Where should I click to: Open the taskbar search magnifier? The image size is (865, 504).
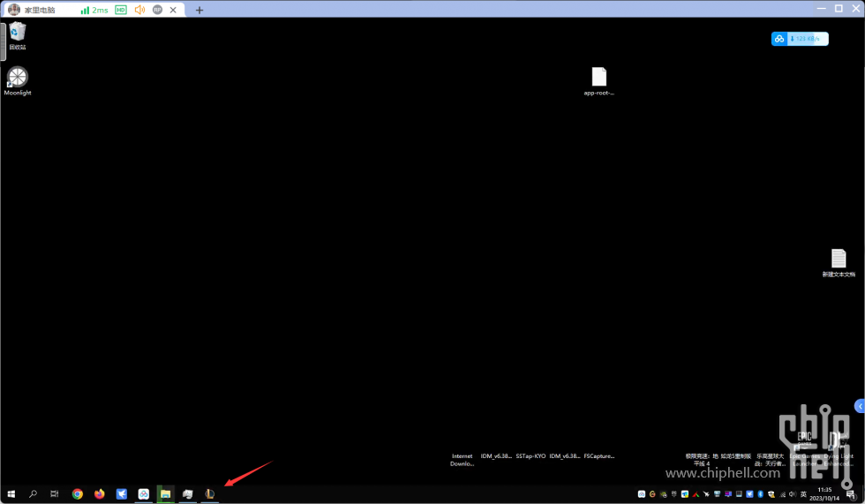pyautogui.click(x=33, y=494)
